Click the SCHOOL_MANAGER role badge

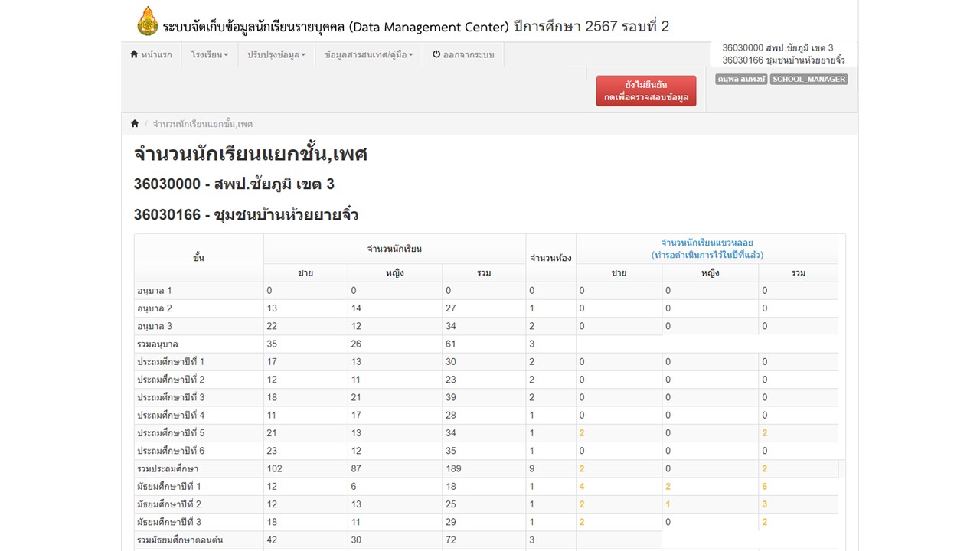tap(808, 80)
